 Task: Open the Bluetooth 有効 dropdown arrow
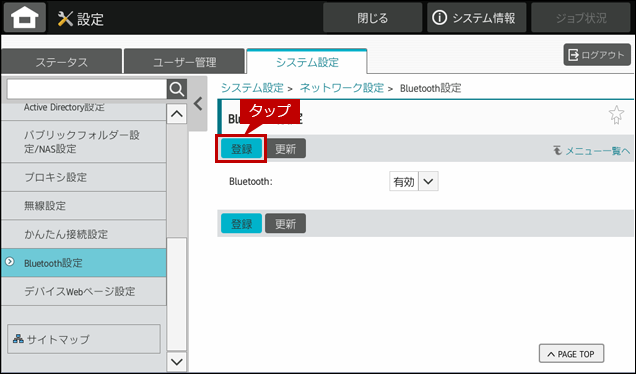pos(428,181)
